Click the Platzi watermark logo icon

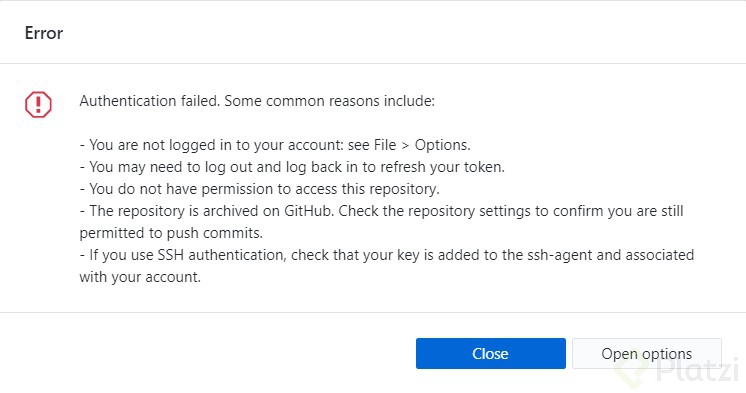pyautogui.click(x=632, y=371)
